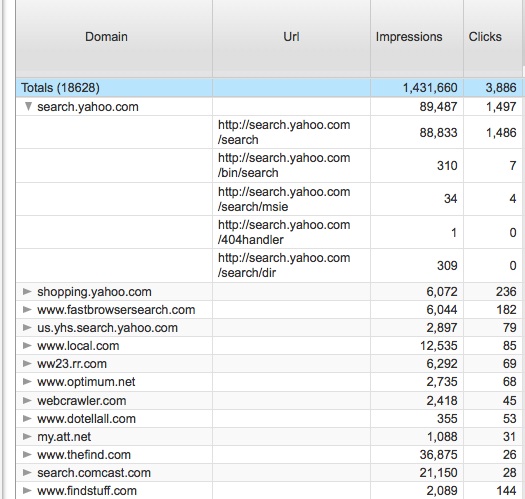The image size is (525, 499).
Task: Sort by the Url column header
Action: point(291,38)
